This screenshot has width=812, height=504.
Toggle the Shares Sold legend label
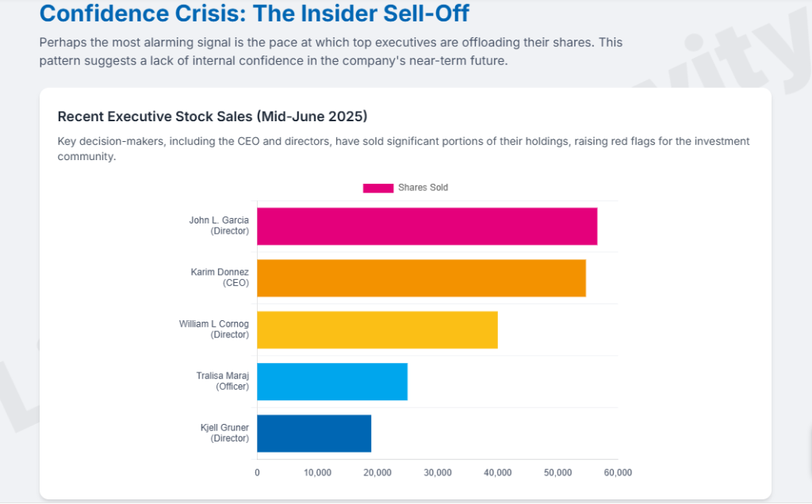pyautogui.click(x=423, y=188)
